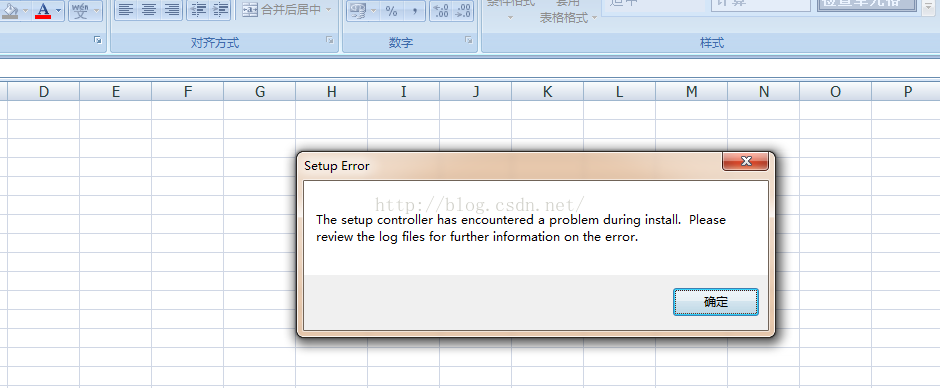Click the 确定 button in Setup Error
940x388 pixels.
tap(716, 302)
